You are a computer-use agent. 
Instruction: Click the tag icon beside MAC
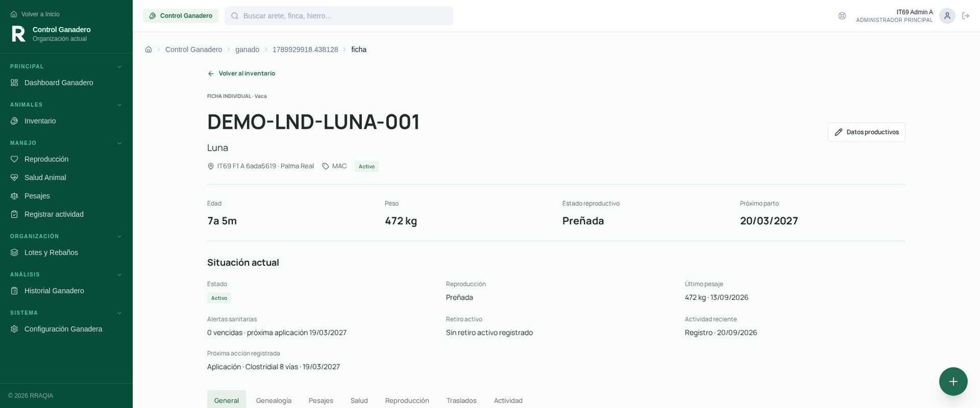click(326, 166)
